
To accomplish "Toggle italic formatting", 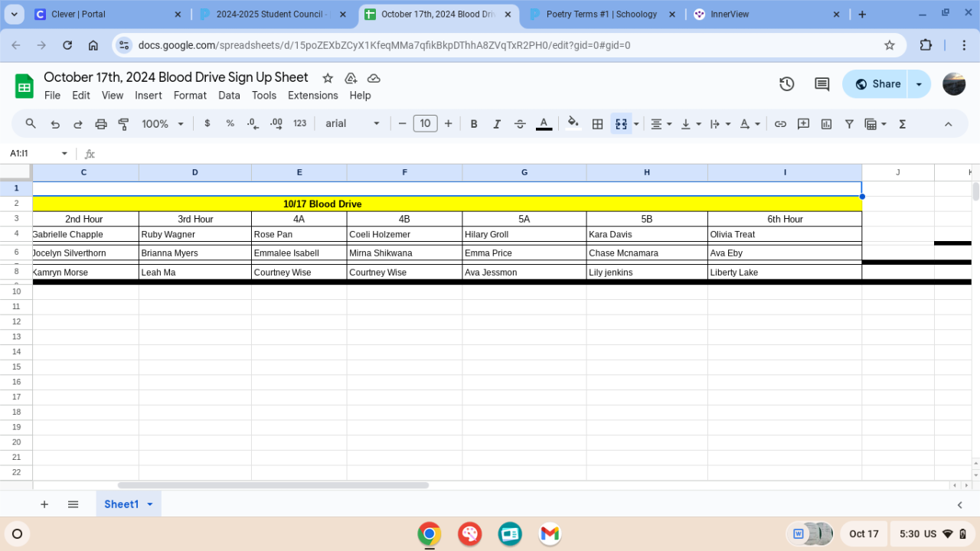I will click(497, 124).
